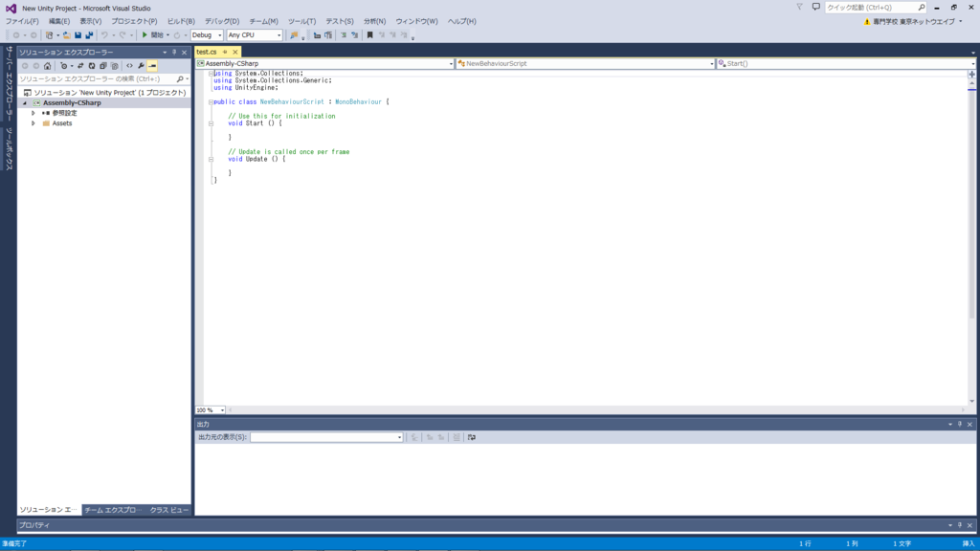This screenshot has height=551, width=980.
Task: Open the Any CPU platform dropdown
Action: [255, 35]
